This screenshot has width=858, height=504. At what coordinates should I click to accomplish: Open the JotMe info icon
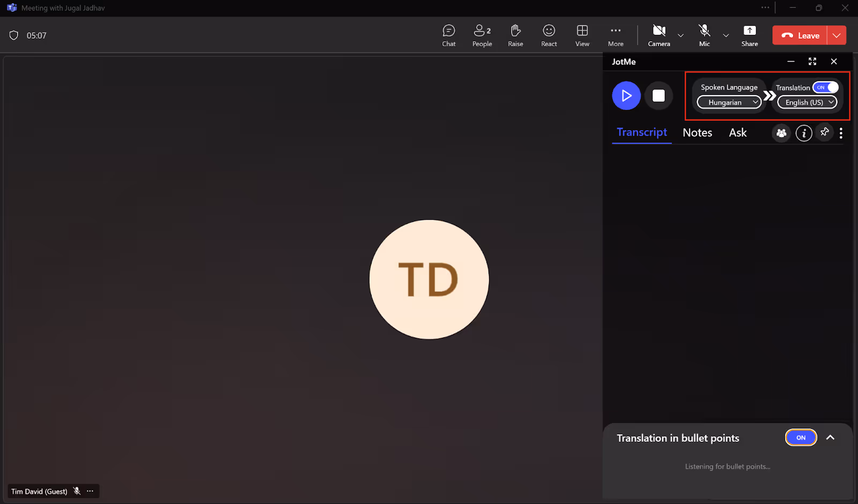coord(803,133)
